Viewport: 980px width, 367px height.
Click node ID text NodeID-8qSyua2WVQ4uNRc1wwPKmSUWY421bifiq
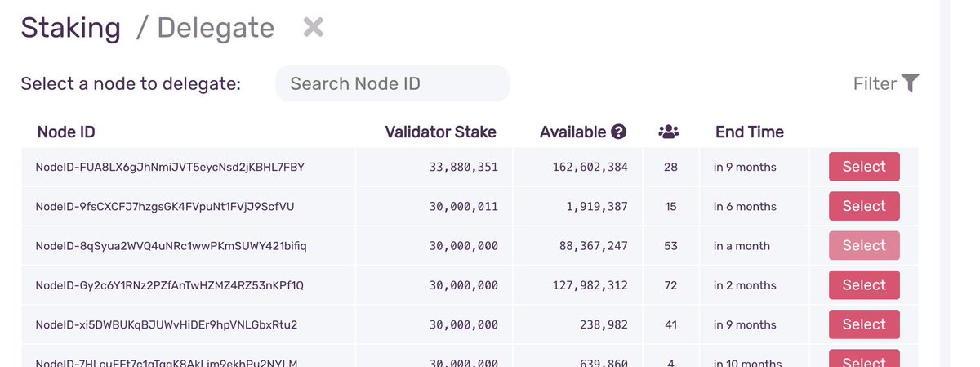171,245
